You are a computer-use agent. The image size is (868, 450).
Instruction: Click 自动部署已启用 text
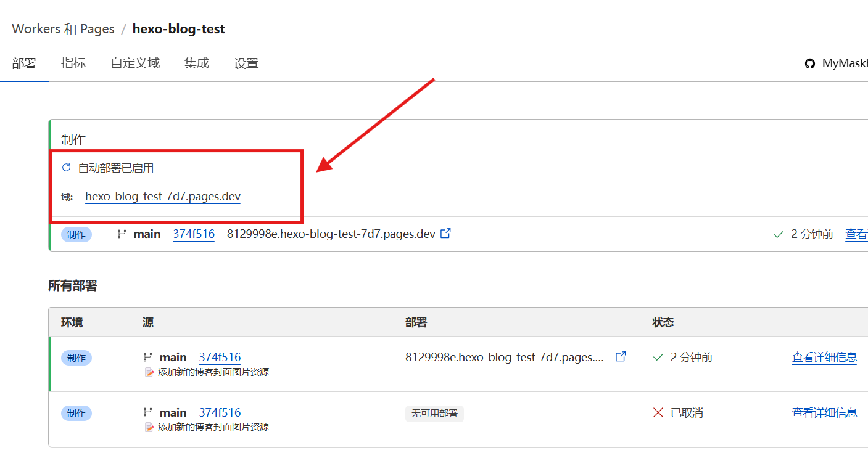tap(116, 168)
